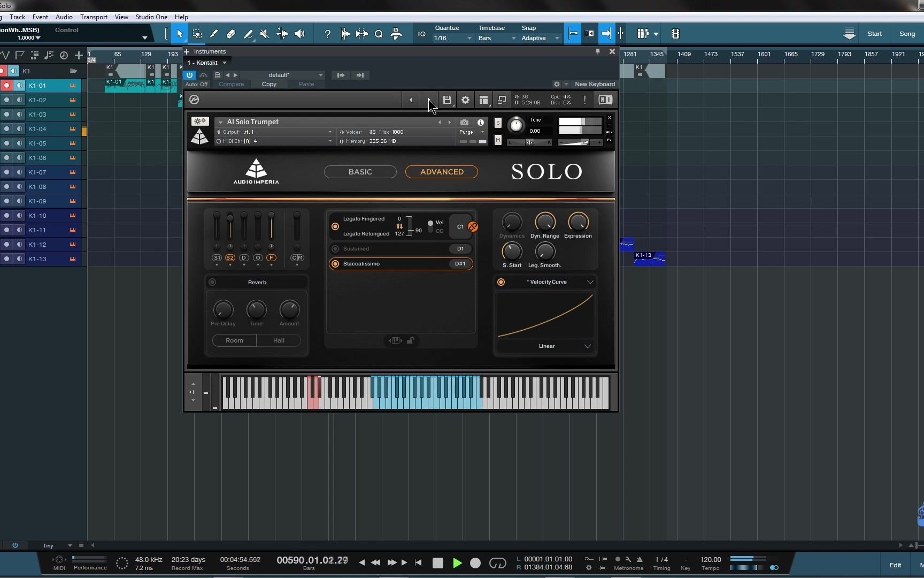Enable the Autoscroll arrow button

coord(606,34)
